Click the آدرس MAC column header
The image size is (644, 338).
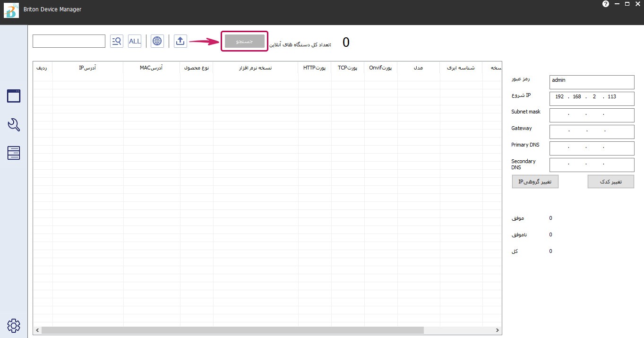(151, 68)
